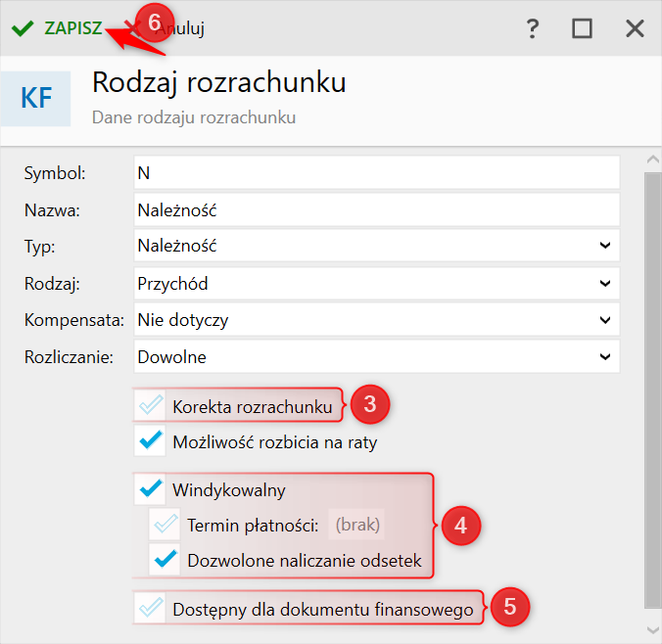Toggle Dozwolone naliczanie odsetek checkbox
The image size is (662, 644).
coord(165,560)
